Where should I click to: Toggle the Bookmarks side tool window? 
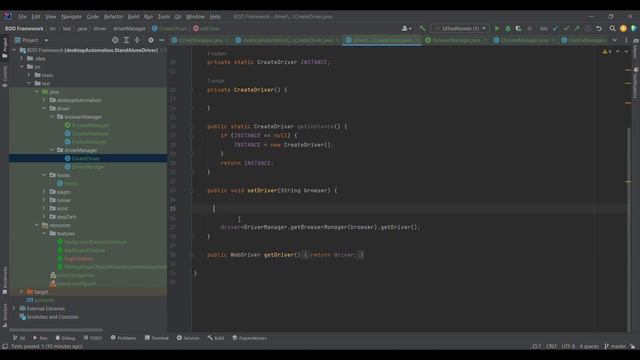pos(5,280)
